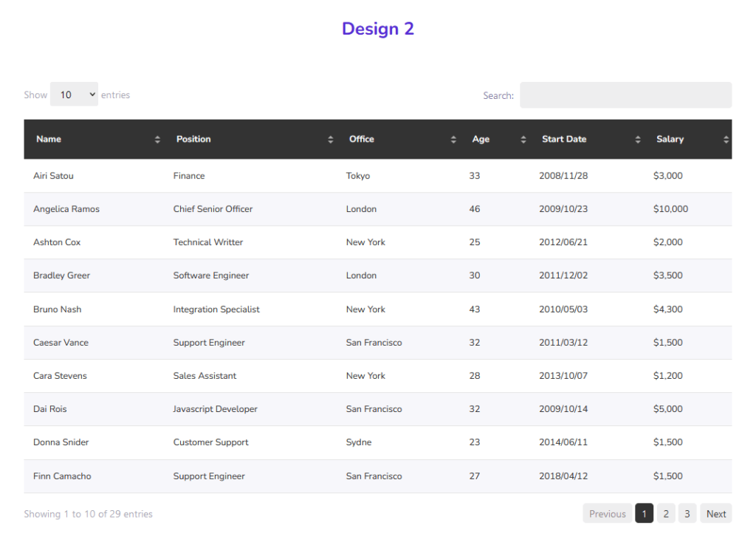Screen dimensions: 756x559
Task: Click the 2018/04/12 start date cell
Action: (563, 476)
